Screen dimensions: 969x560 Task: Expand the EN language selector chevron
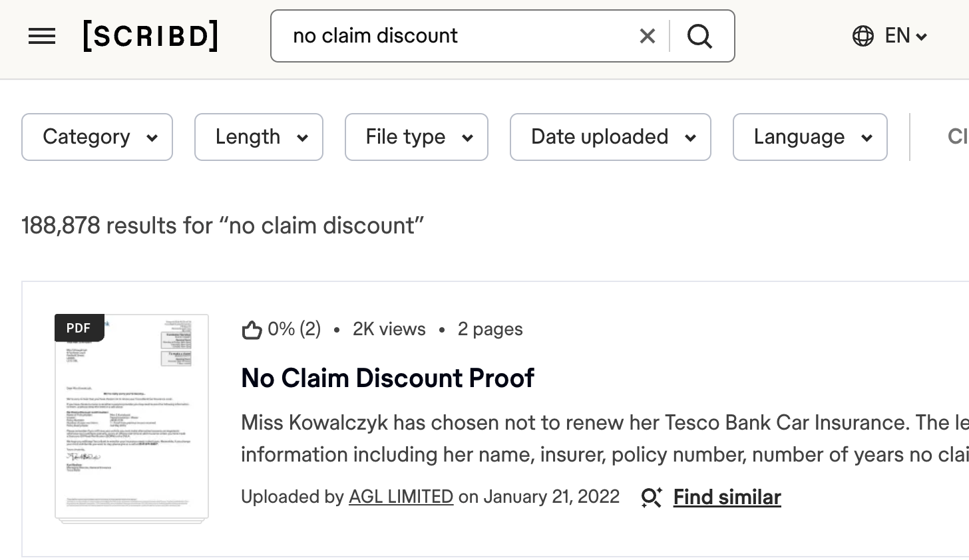(x=922, y=37)
